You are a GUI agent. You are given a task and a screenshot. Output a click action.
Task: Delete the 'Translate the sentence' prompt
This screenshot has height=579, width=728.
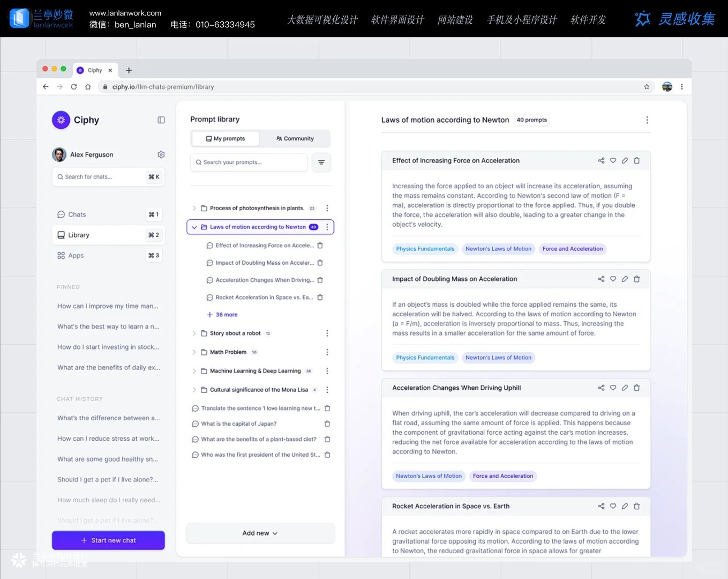pyautogui.click(x=327, y=408)
